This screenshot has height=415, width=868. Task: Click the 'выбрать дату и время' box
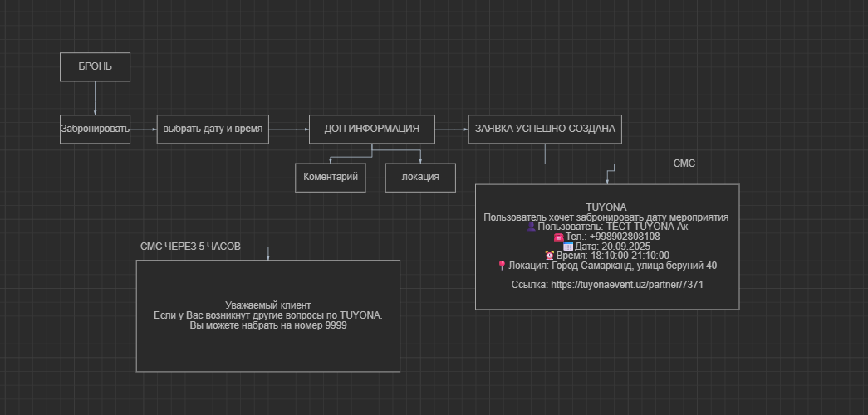tap(213, 129)
